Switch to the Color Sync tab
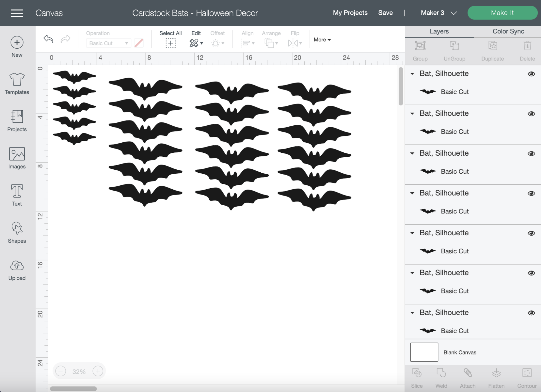The width and height of the screenshot is (541, 392). pos(508,31)
